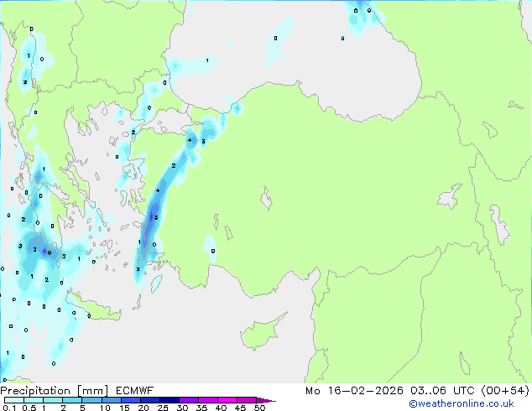532x411 pixels.
Task: Click the '25' legend scale label
Action: [x=163, y=408]
